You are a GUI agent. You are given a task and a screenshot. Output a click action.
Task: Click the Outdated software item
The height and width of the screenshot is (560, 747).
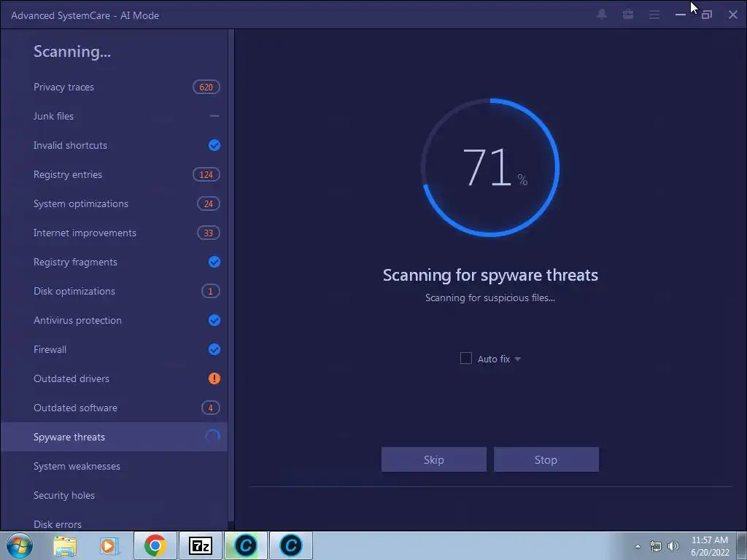tap(115, 408)
